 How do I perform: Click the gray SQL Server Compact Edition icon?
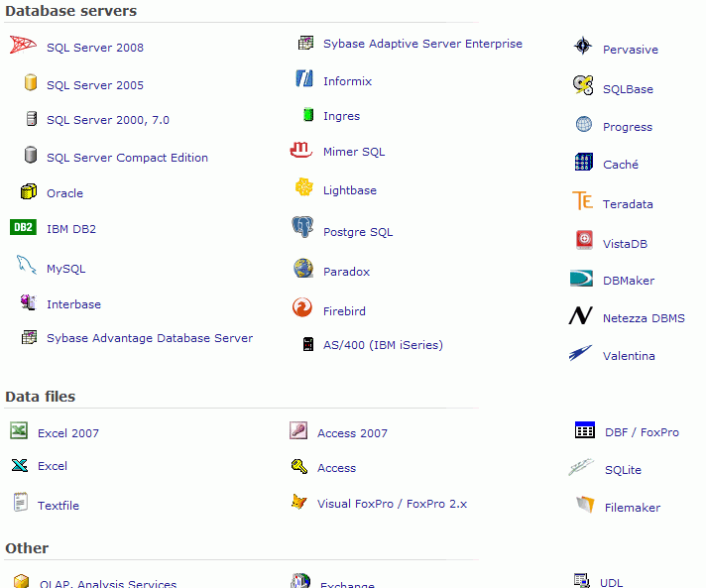coord(31,155)
